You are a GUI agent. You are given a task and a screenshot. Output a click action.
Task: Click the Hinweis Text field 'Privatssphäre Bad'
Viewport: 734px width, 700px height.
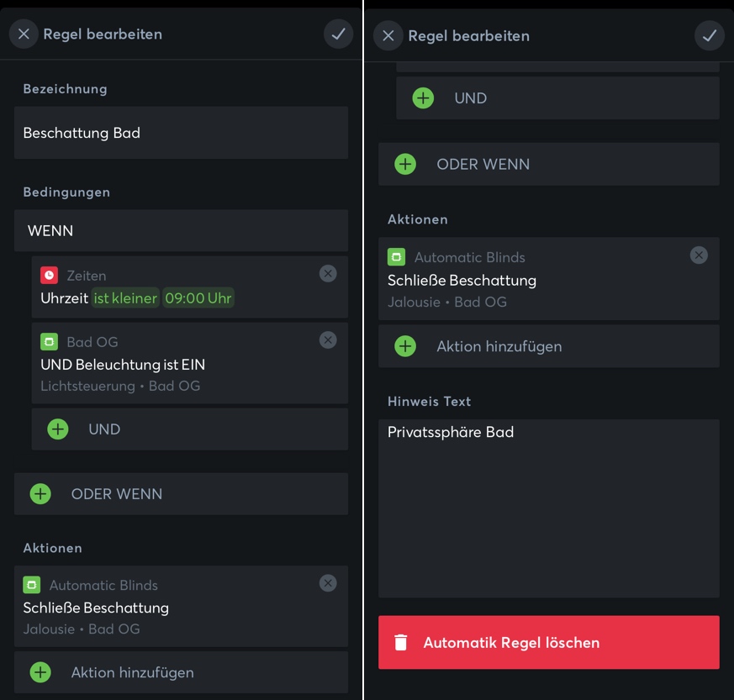point(548,508)
